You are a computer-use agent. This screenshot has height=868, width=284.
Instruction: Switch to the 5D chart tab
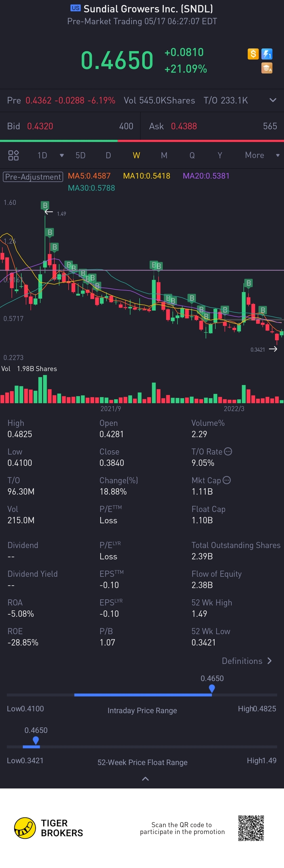point(80,155)
